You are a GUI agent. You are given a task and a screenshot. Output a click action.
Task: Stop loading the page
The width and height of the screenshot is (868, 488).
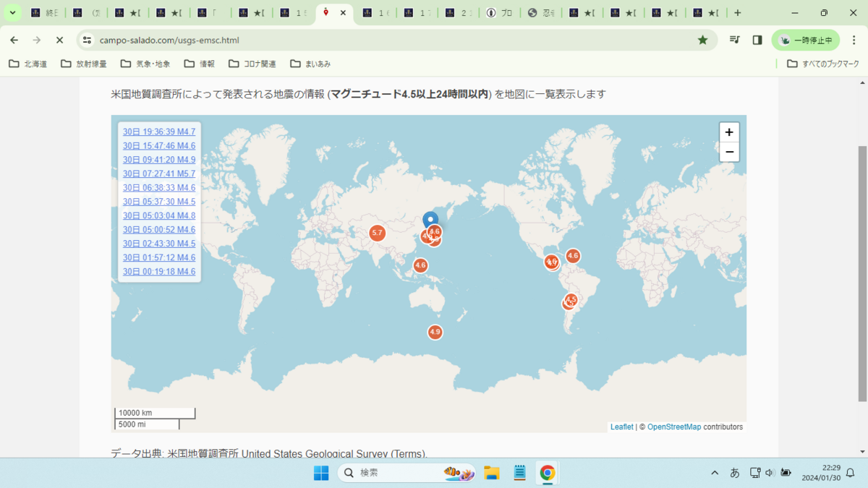[60, 40]
